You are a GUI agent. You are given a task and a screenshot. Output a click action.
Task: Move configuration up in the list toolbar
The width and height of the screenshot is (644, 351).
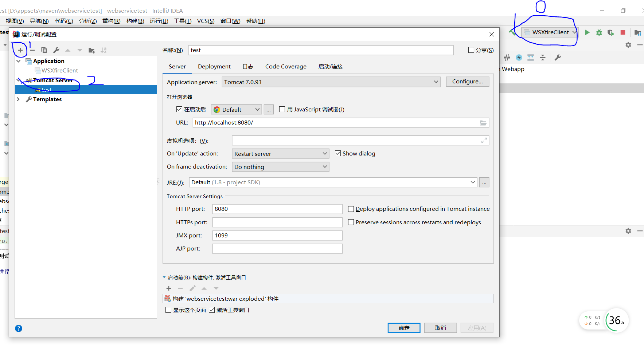point(68,50)
